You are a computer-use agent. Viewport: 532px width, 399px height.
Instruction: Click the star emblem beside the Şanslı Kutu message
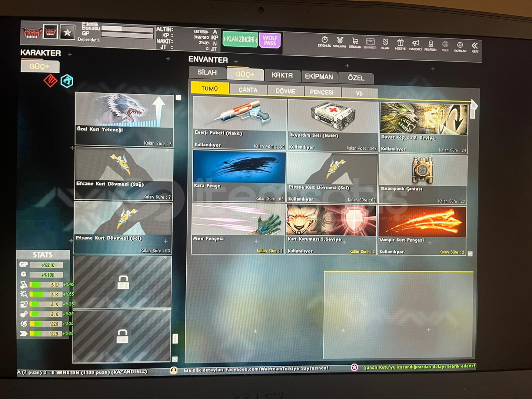tap(354, 367)
